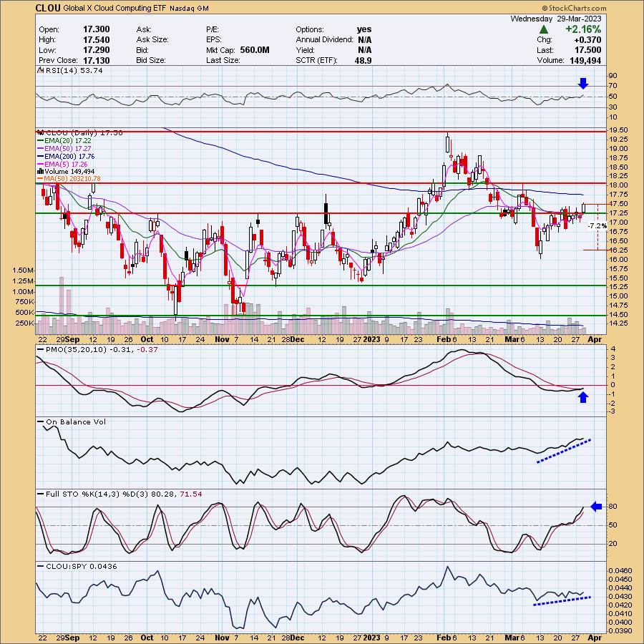This screenshot has height=644, width=644.
Task: Select the High value 17.540
Action: [x=96, y=40]
